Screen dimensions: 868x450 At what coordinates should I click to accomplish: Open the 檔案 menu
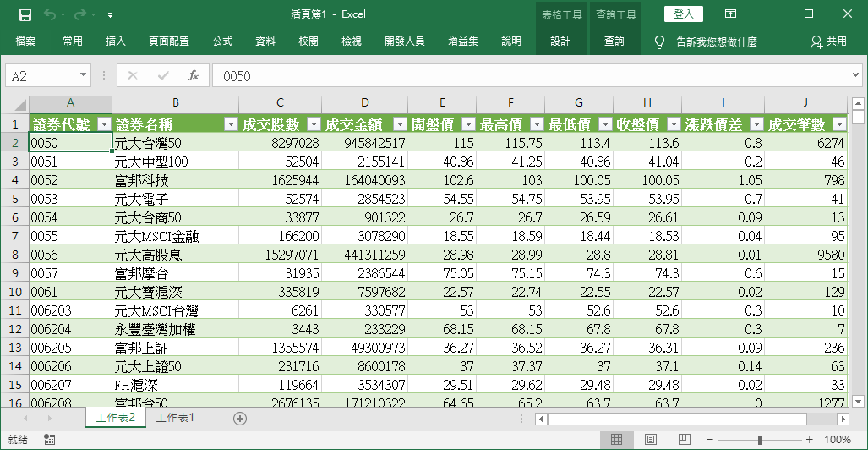tap(25, 41)
